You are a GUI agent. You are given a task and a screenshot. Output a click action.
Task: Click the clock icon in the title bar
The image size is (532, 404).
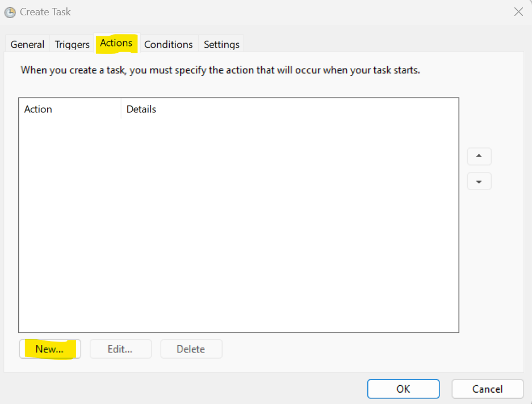point(10,12)
